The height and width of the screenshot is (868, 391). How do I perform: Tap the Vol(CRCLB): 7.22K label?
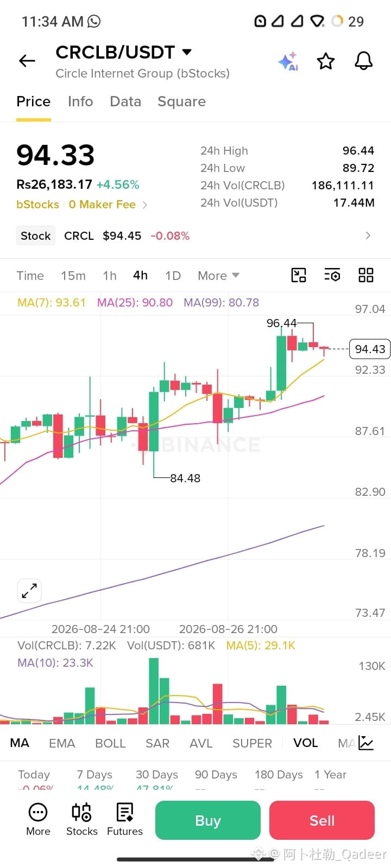[67, 646]
